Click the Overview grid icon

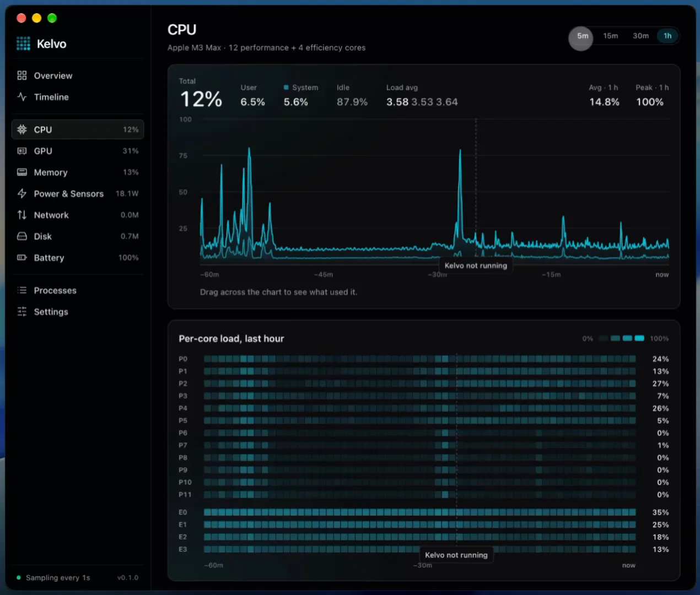click(22, 75)
